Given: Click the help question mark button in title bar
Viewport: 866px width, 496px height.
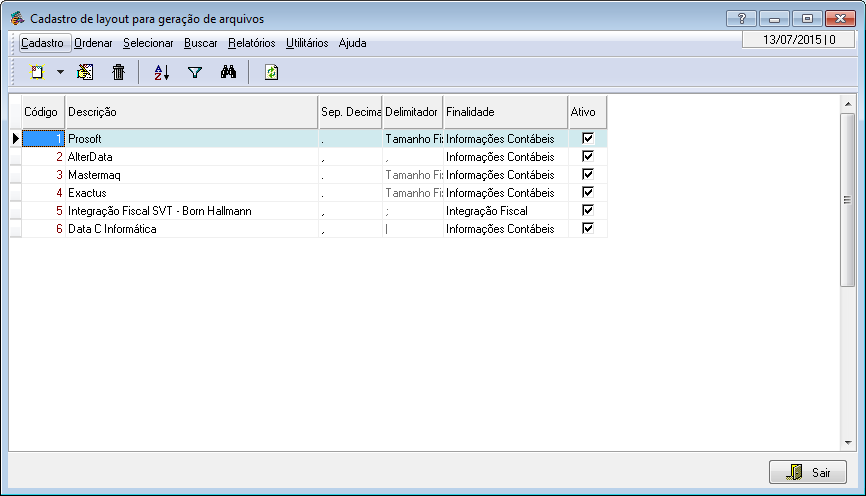Looking at the screenshot, I should [x=741, y=18].
